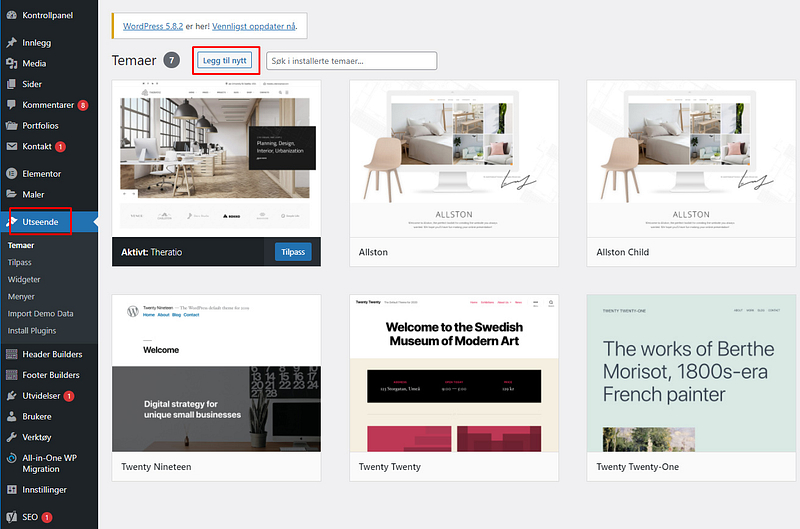Click the Vennligst oppdater nå link
Viewport: 800px width, 529px height.
(254, 26)
